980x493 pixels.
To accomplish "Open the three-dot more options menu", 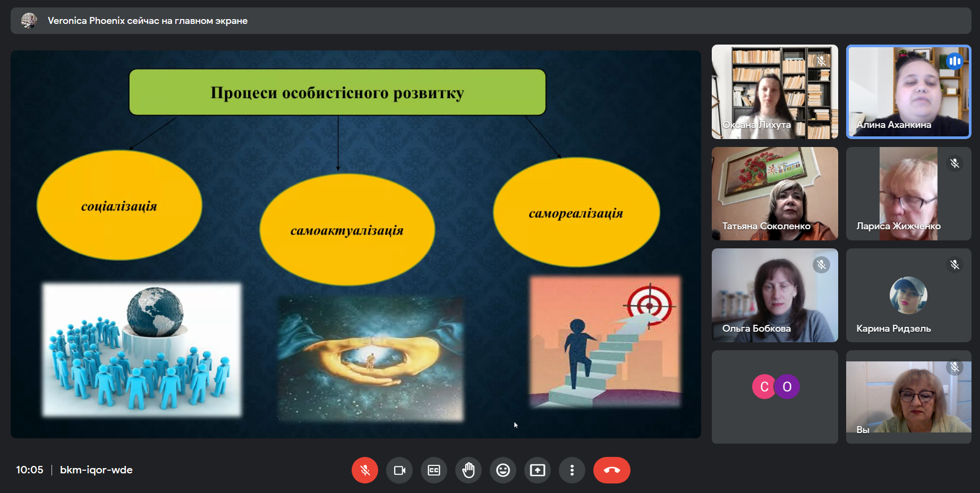I will 572,470.
